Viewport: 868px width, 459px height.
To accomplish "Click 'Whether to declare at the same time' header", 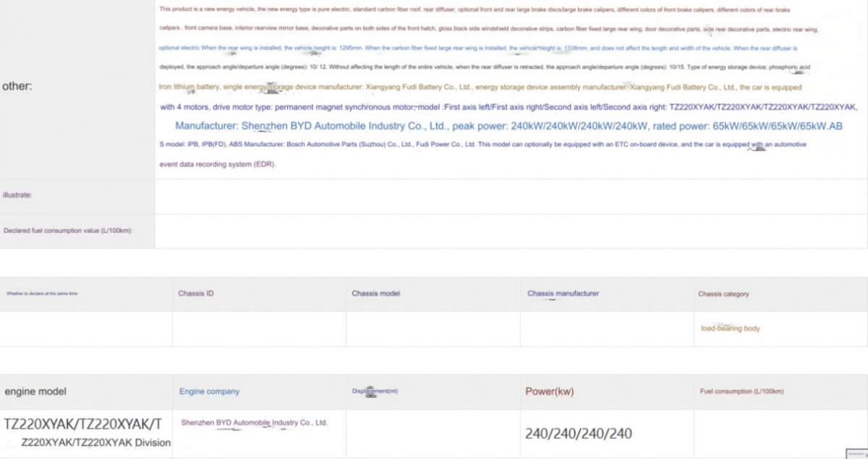I will click(x=42, y=294).
